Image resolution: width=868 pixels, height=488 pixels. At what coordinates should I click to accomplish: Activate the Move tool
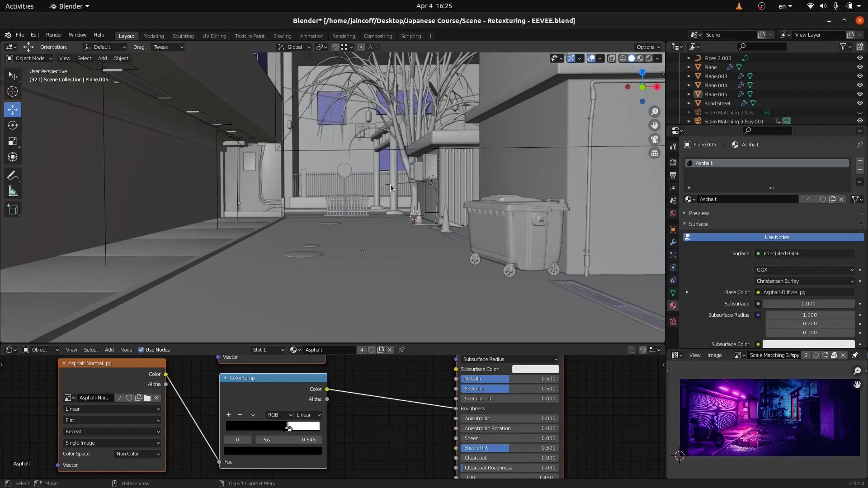[13, 109]
